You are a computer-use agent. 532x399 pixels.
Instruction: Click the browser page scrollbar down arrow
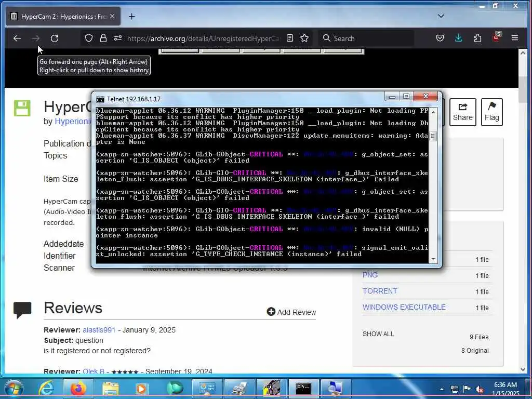(523, 369)
